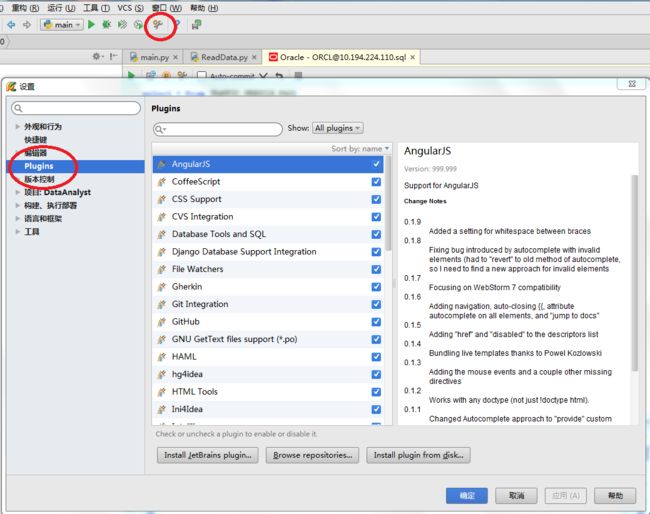Expand the 构建、执行部署 settings node
Image resolution: width=650 pixels, height=514 pixels.
click(17, 205)
